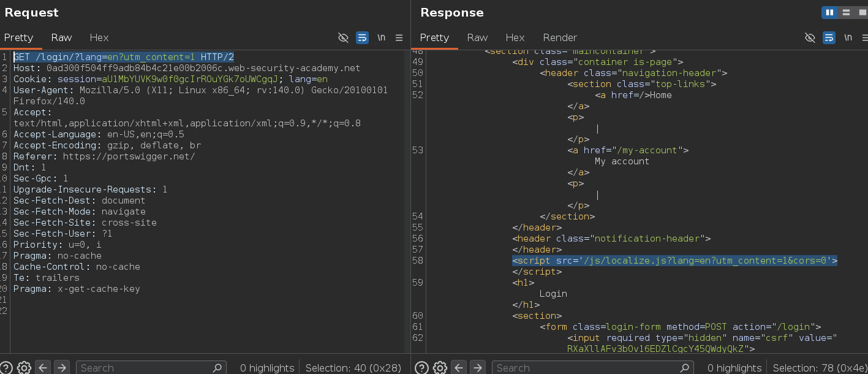
Task: Toggle hidden characters eye icon in Response
Action: [810, 37]
